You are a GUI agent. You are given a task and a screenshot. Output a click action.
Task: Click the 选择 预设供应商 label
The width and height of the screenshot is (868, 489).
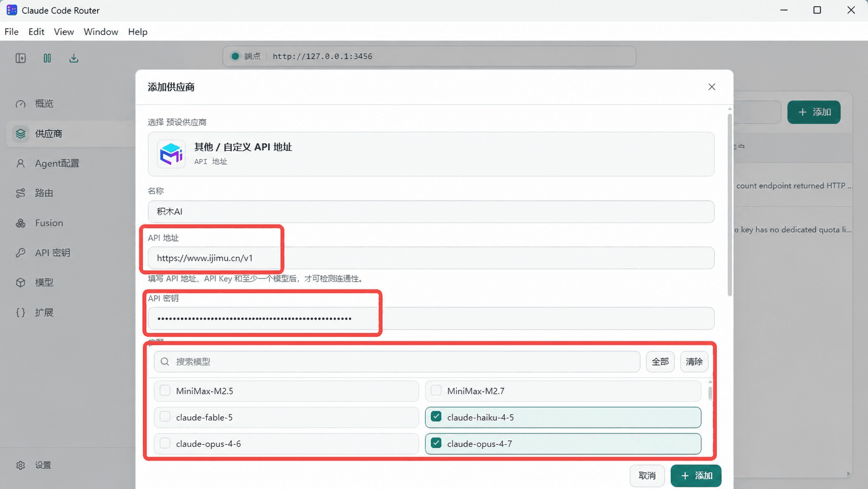177,122
